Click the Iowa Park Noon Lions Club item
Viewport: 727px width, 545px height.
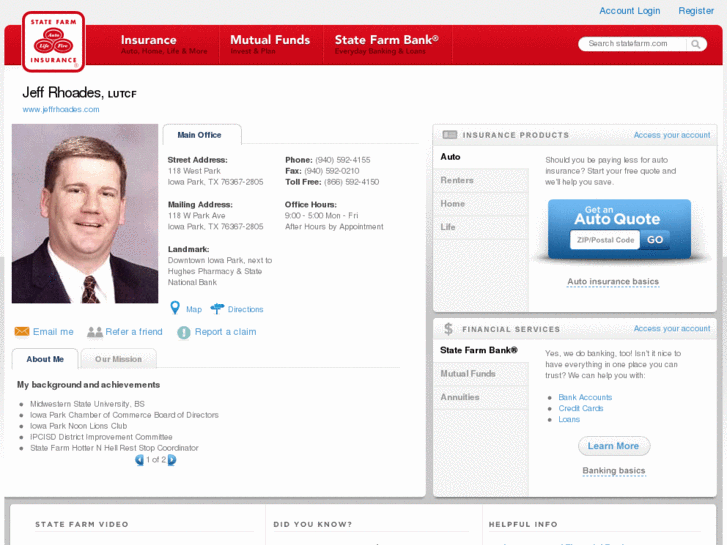tap(78, 426)
